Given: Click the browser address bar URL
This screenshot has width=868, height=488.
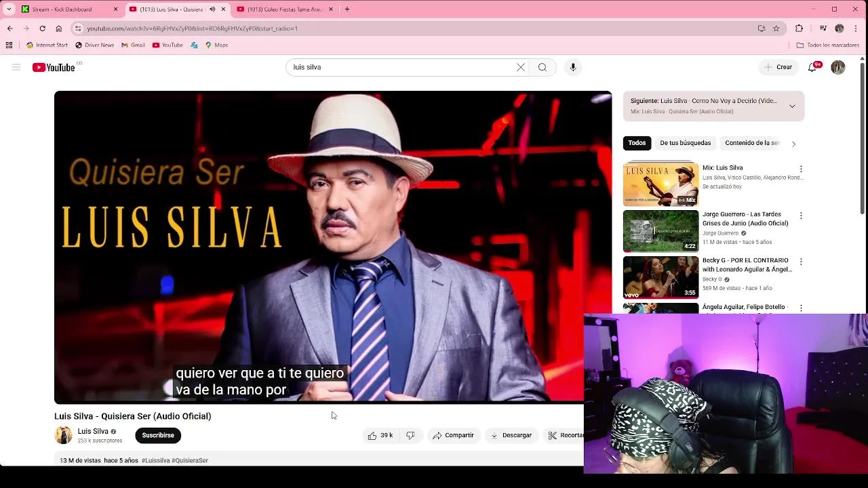Looking at the screenshot, I should [193, 28].
